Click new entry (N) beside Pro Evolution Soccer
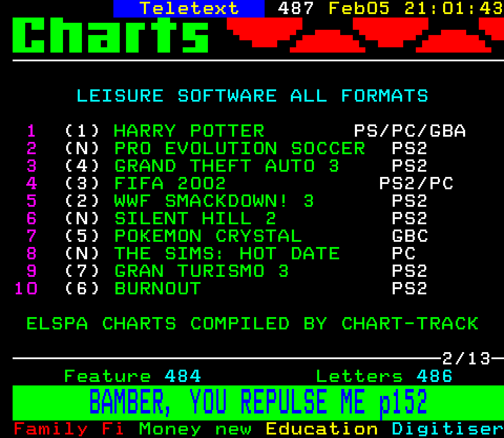504x438 pixels. point(82,149)
